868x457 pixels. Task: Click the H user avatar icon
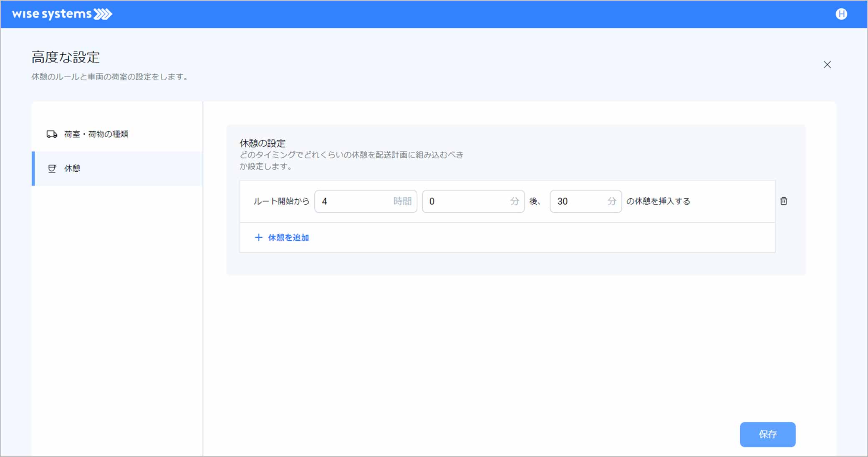(841, 14)
